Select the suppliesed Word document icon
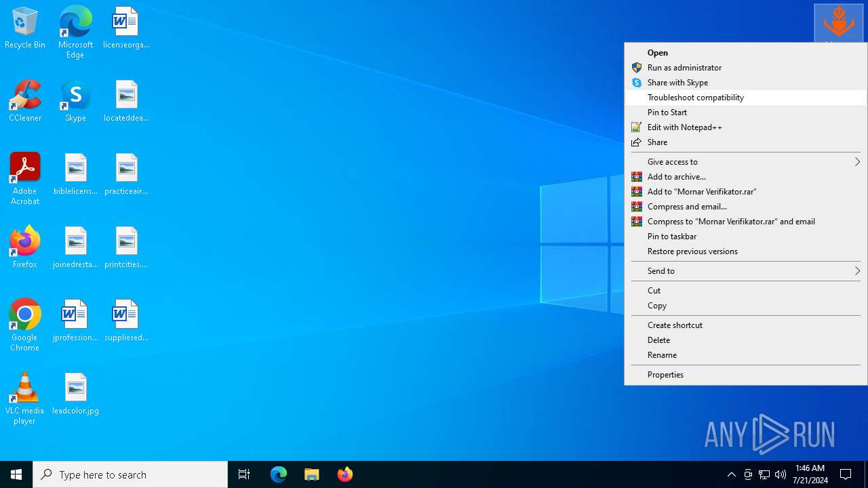The width and height of the screenshot is (868, 488). click(x=126, y=321)
